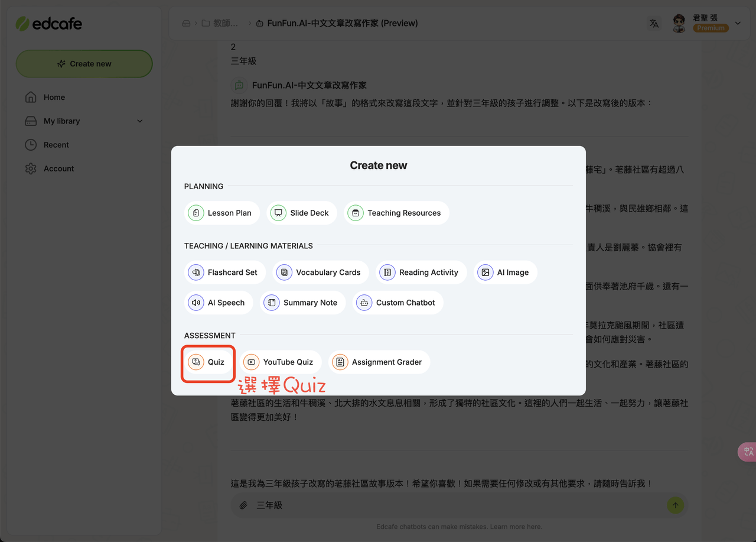756x542 pixels.
Task: Click the My library drive icon
Action: [x=31, y=121]
